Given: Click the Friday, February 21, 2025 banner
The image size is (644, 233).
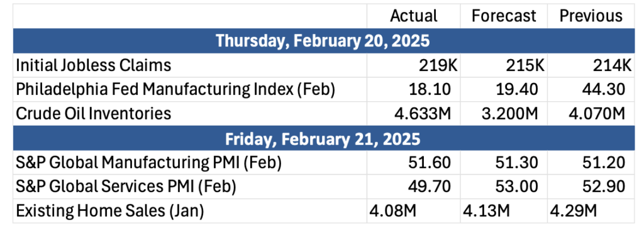Looking at the screenshot, I should click(x=324, y=139).
